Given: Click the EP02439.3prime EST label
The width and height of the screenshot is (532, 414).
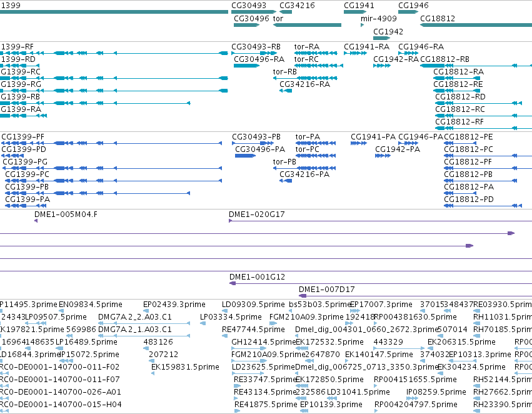Looking at the screenshot, I should pos(174,305).
